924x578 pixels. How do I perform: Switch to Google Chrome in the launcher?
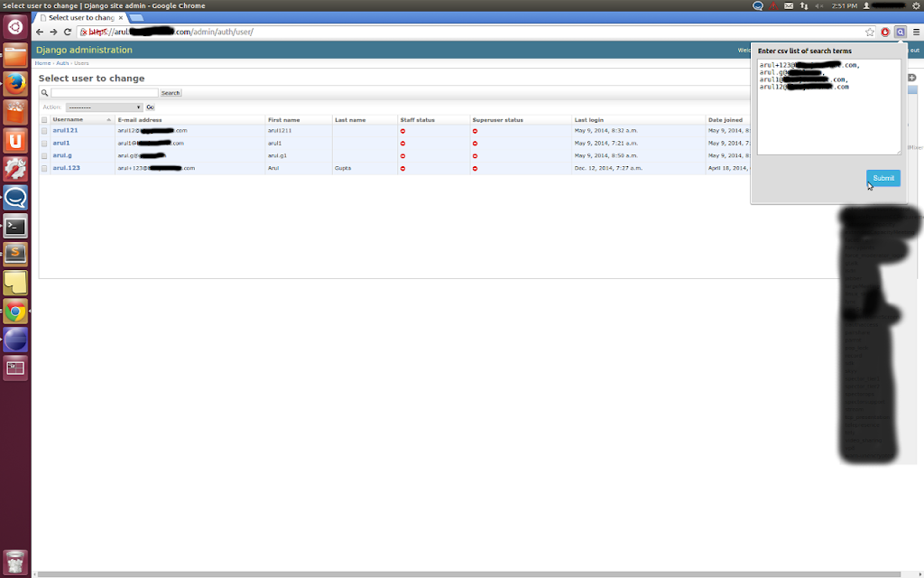pyautogui.click(x=15, y=312)
